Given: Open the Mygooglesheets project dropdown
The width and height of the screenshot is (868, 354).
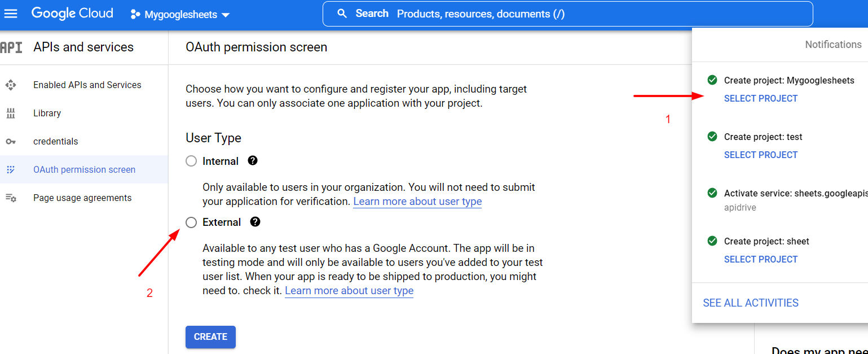Looking at the screenshot, I should coord(180,14).
